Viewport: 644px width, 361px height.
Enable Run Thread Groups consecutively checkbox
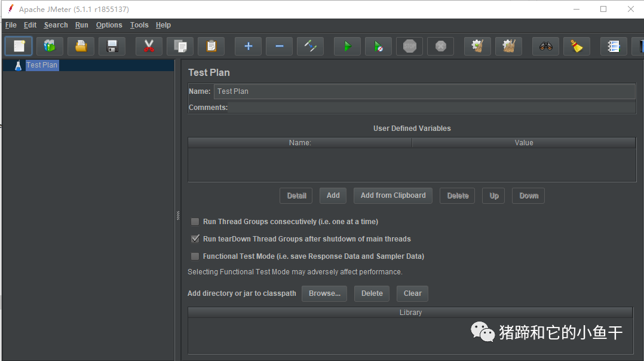coord(195,222)
